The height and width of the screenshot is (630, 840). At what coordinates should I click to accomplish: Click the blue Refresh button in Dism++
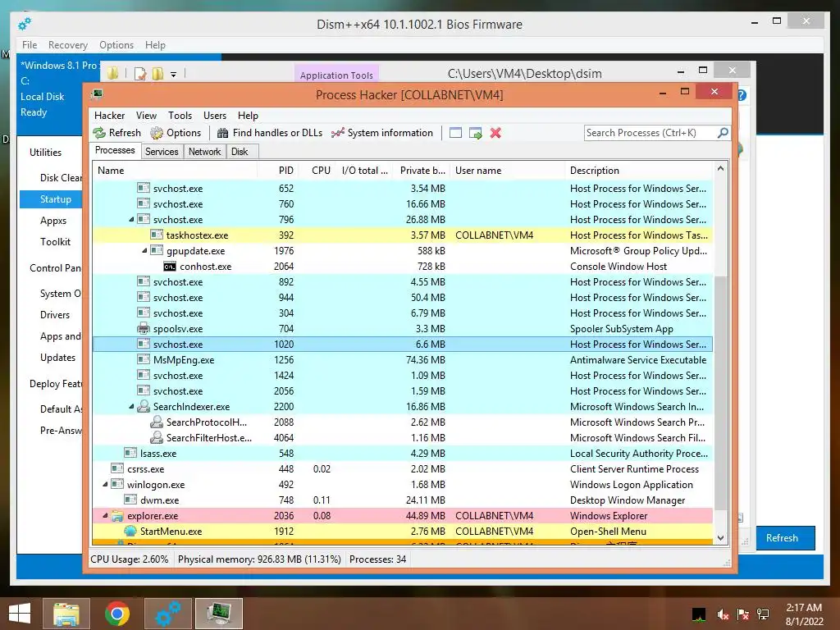coord(785,538)
